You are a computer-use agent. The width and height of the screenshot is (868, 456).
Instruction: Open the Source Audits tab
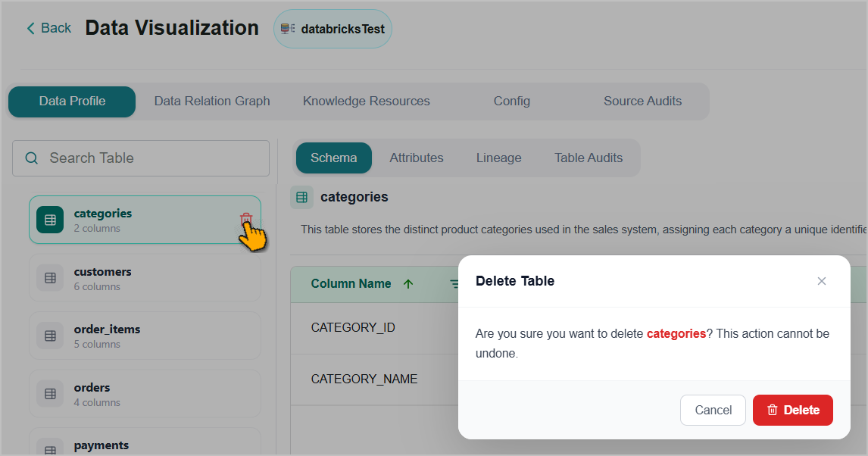coord(643,102)
